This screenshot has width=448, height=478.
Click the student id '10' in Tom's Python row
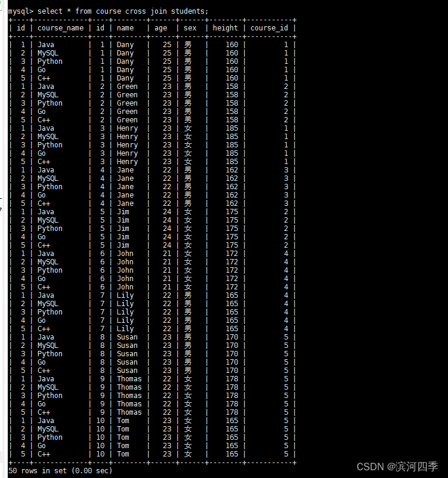[100, 437]
